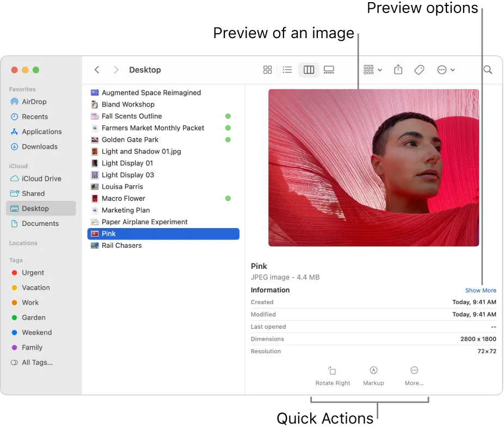Click green tag dot beside Farmers Market Monthly Packet
The height and width of the screenshot is (430, 504).
pyautogui.click(x=228, y=128)
